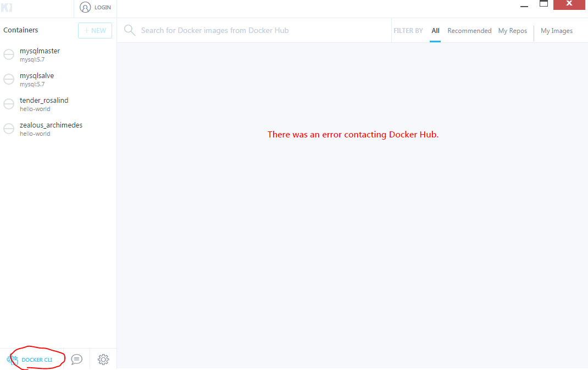Maximize the Kitematic window
The height and width of the screenshot is (370, 588).
point(543,3)
